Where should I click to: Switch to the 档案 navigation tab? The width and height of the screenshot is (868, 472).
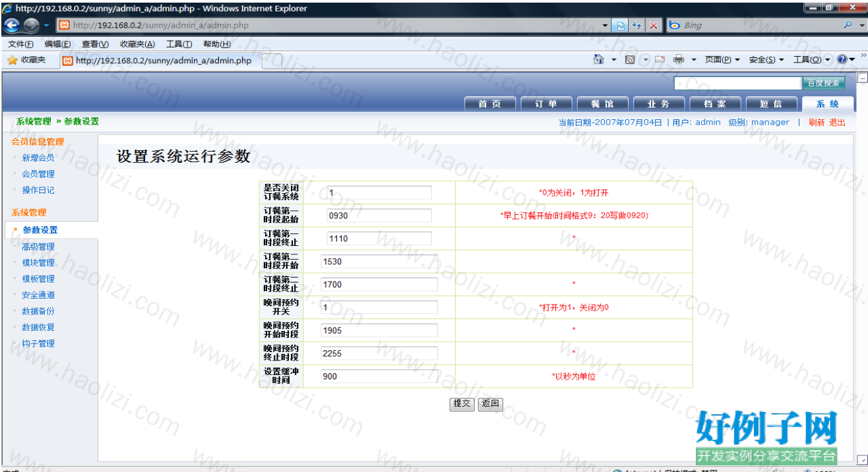pos(714,104)
